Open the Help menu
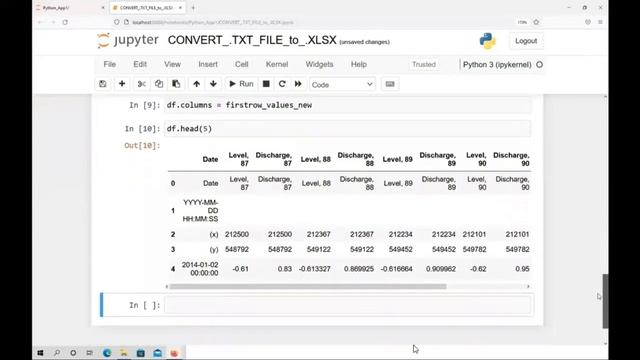 (359, 64)
